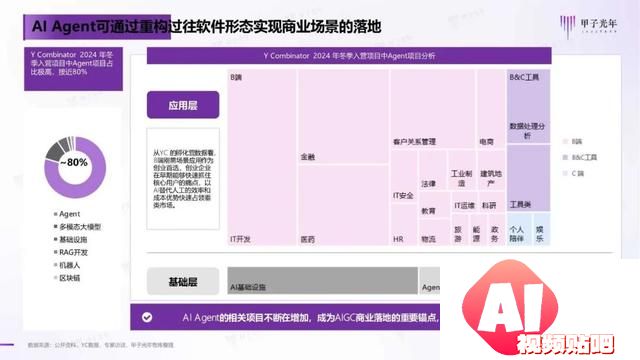Click the 个人陪伴 treemap cell
This screenshot has height=360, width=640.
click(519, 229)
